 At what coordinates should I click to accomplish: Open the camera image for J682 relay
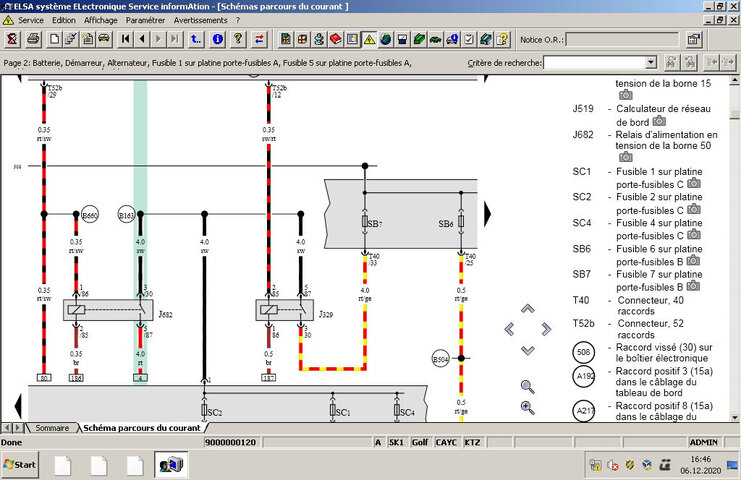(x=626, y=156)
